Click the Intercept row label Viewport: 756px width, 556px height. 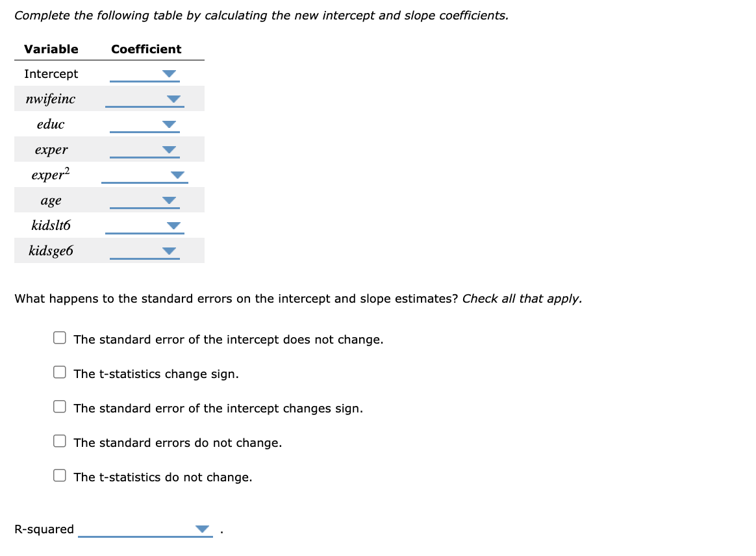[51, 73]
